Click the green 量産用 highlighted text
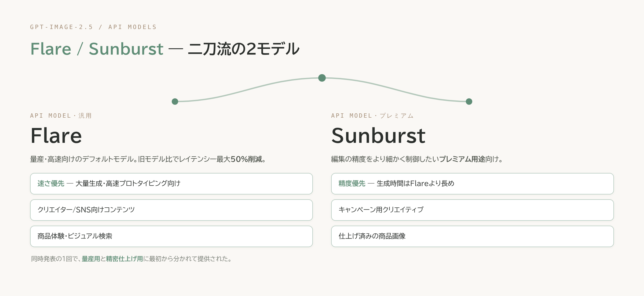Image resolution: width=644 pixels, height=296 pixels. (91, 259)
